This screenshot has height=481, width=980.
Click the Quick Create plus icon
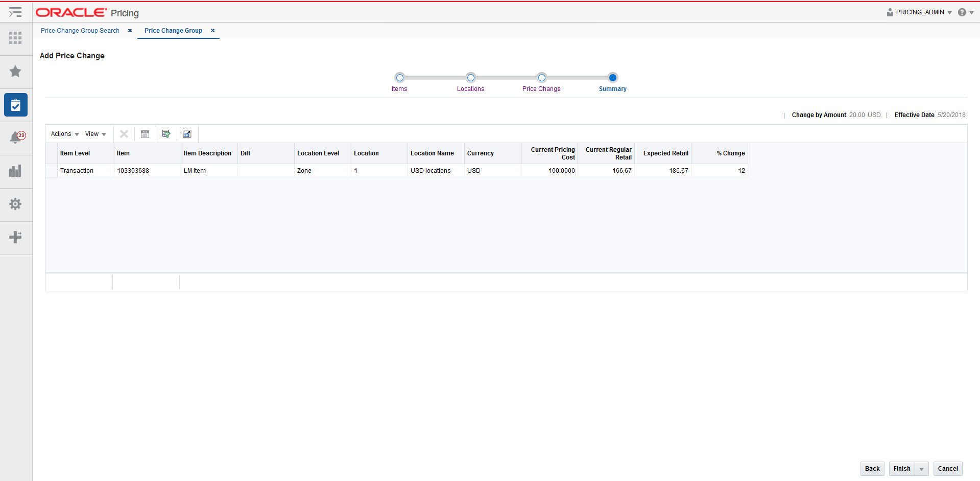(x=15, y=237)
